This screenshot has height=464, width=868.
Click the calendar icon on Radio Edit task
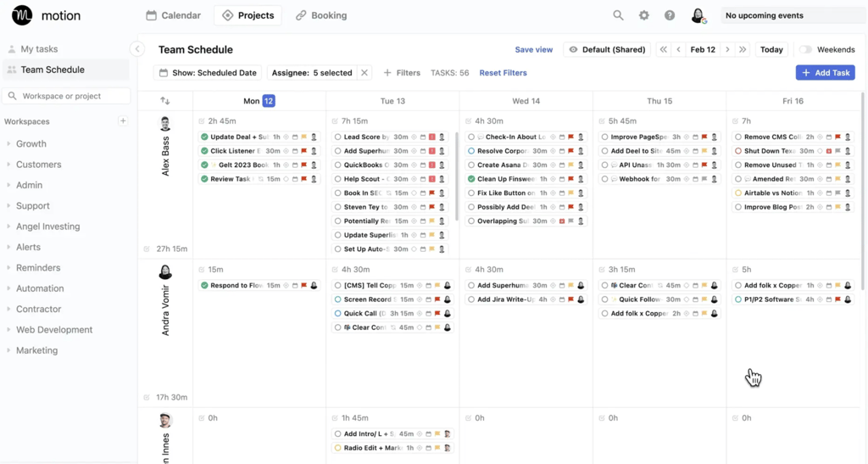point(428,447)
